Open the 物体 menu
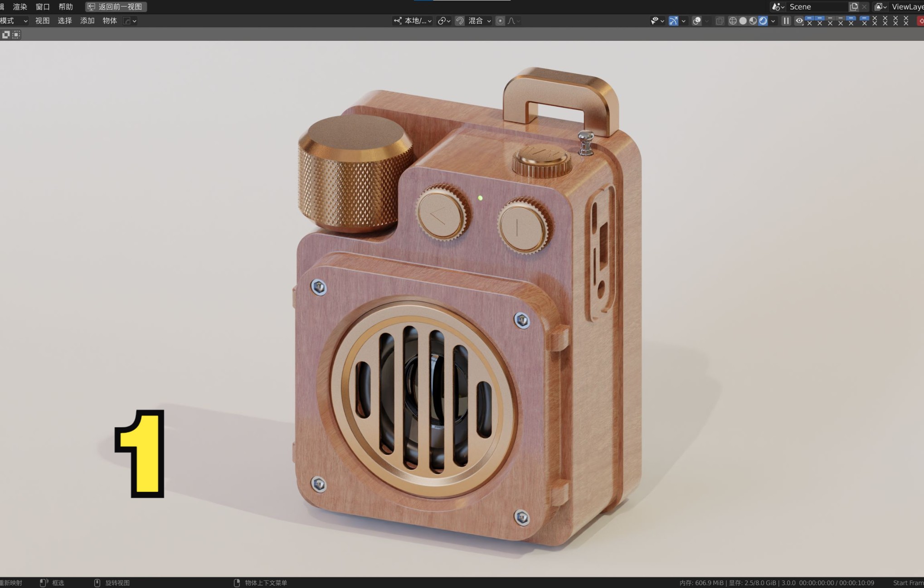The height and width of the screenshot is (588, 924). [x=109, y=21]
